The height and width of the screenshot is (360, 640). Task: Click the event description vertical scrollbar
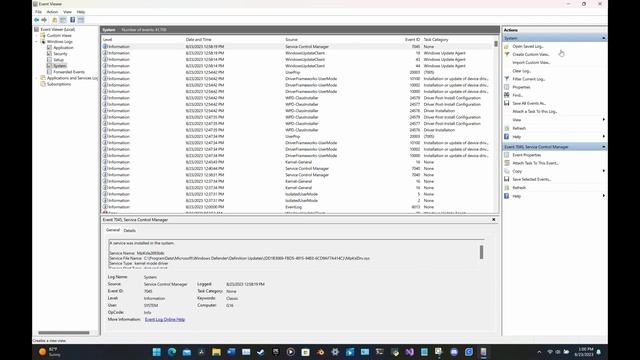tap(482, 252)
